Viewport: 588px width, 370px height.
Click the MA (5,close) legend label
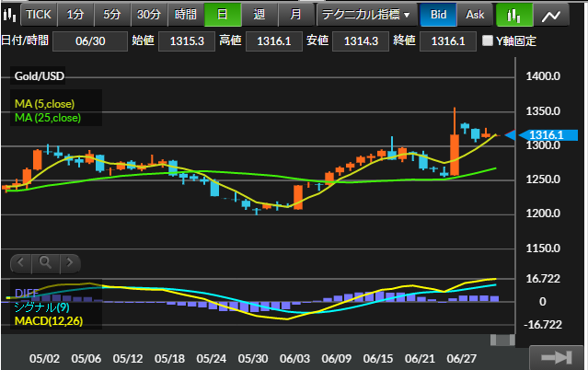coord(44,104)
